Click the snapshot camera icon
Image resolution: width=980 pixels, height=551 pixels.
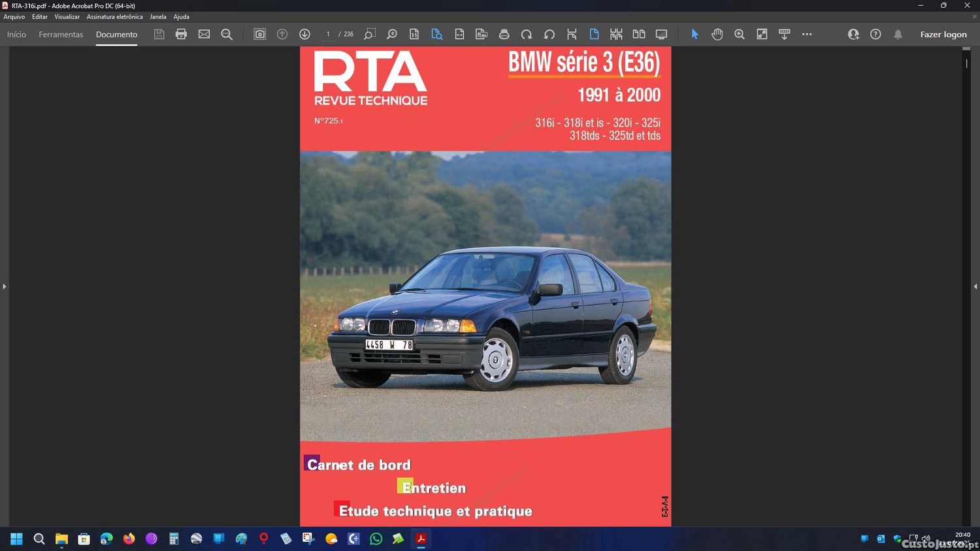pos(259,34)
